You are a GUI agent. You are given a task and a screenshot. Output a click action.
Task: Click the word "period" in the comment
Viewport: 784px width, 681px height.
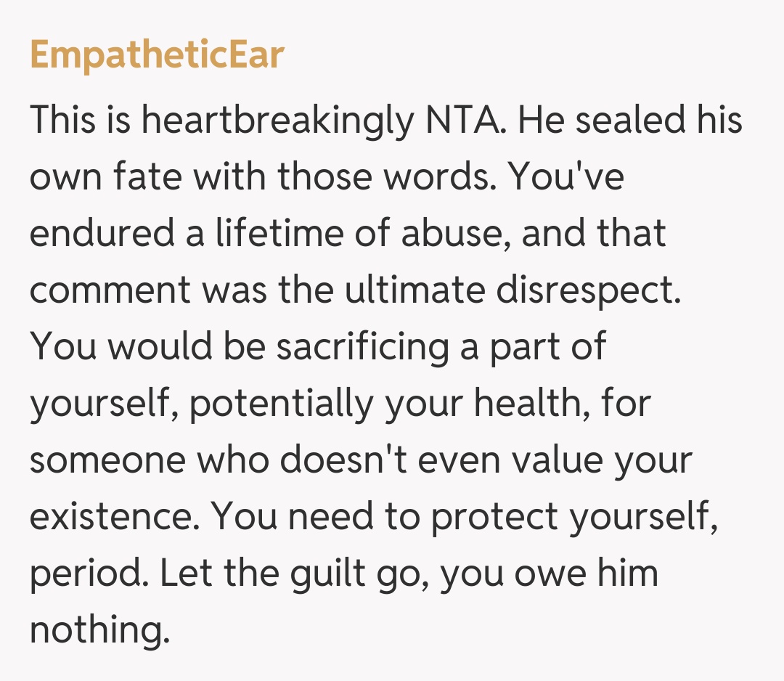pyautogui.click(x=86, y=574)
